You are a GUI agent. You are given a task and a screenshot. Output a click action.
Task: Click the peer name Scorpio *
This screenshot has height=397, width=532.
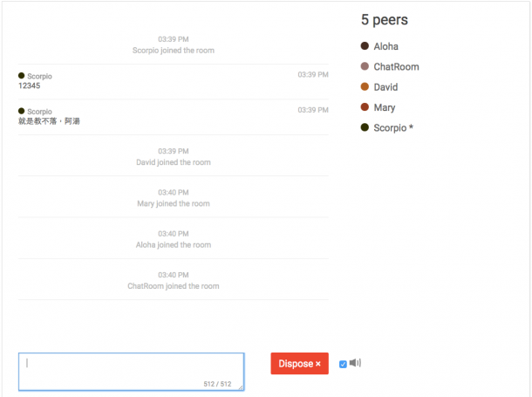(393, 127)
